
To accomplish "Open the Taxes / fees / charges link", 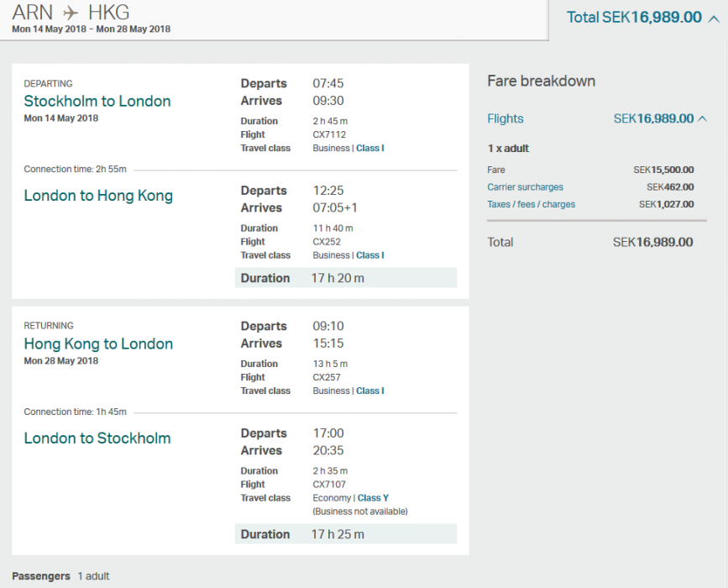I will click(x=531, y=204).
